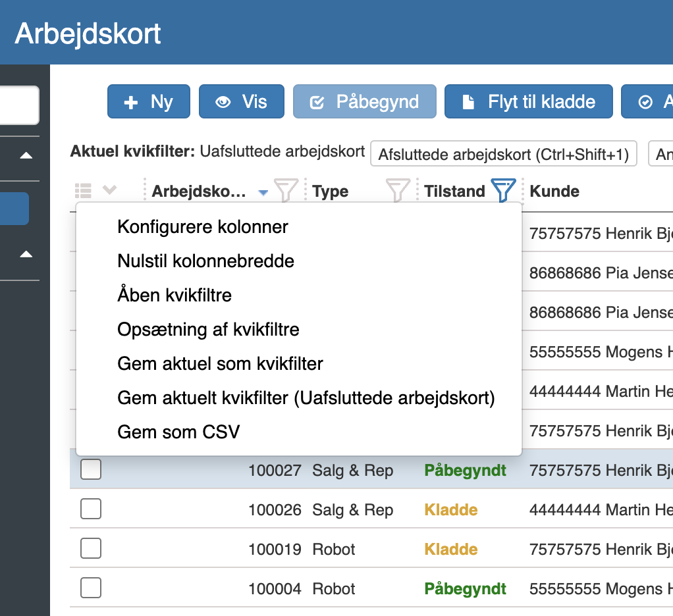673x616 pixels.
Task: Click the sidebar search input field
Action: pos(19,105)
